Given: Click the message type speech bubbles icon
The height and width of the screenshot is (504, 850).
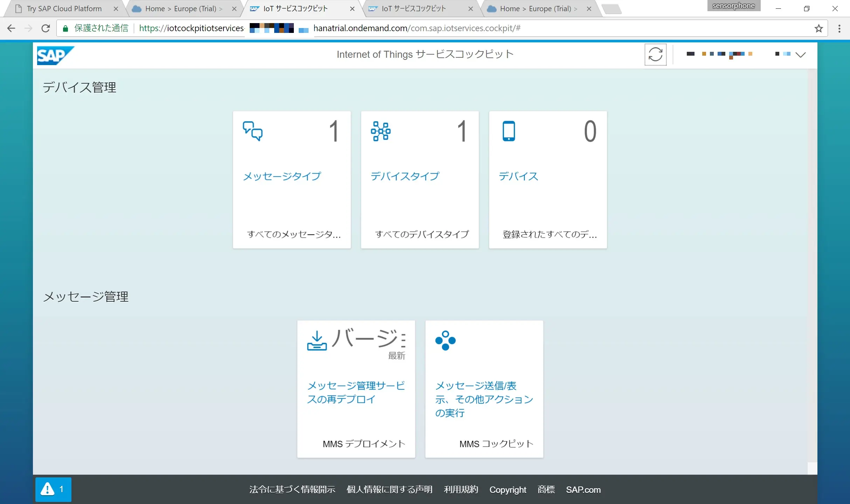Looking at the screenshot, I should (253, 131).
